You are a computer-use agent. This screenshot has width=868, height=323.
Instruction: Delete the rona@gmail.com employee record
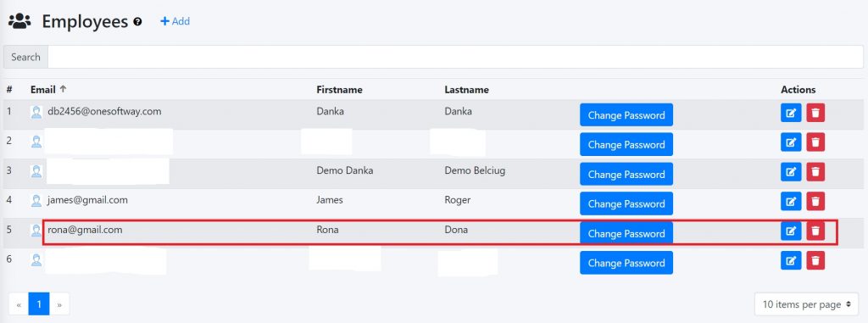coord(815,231)
